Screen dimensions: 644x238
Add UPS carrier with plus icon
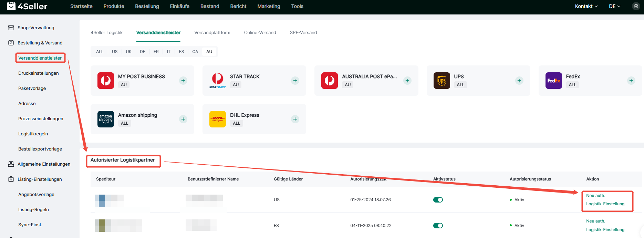(519, 81)
